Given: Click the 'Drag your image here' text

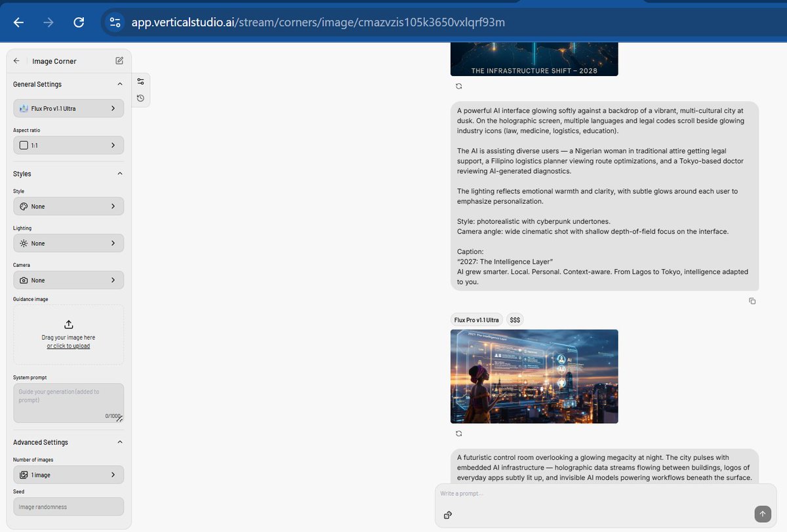Looking at the screenshot, I should click(68, 337).
